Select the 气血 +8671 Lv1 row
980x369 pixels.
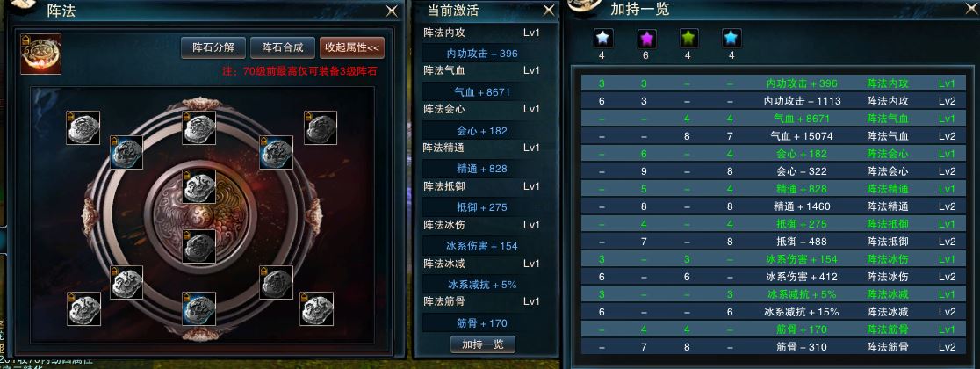773,119
